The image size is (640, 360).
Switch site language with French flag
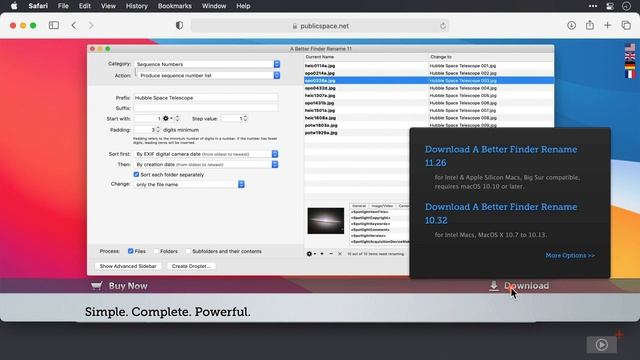pyautogui.click(x=630, y=74)
